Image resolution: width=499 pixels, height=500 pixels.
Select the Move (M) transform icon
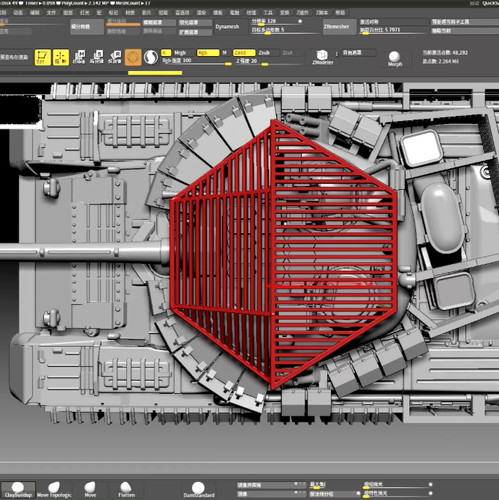pyautogui.click(x=79, y=57)
